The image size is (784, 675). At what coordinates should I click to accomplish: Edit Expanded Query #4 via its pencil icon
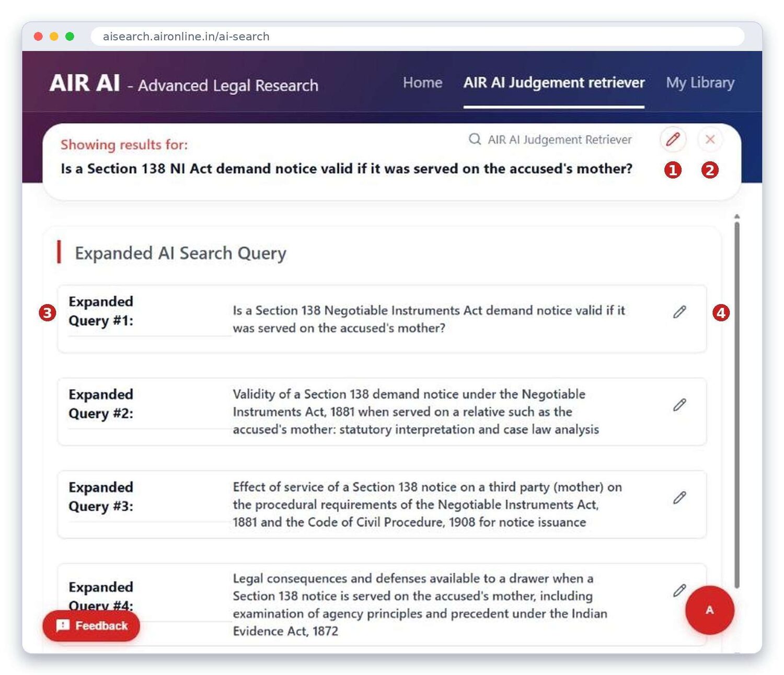pyautogui.click(x=679, y=590)
